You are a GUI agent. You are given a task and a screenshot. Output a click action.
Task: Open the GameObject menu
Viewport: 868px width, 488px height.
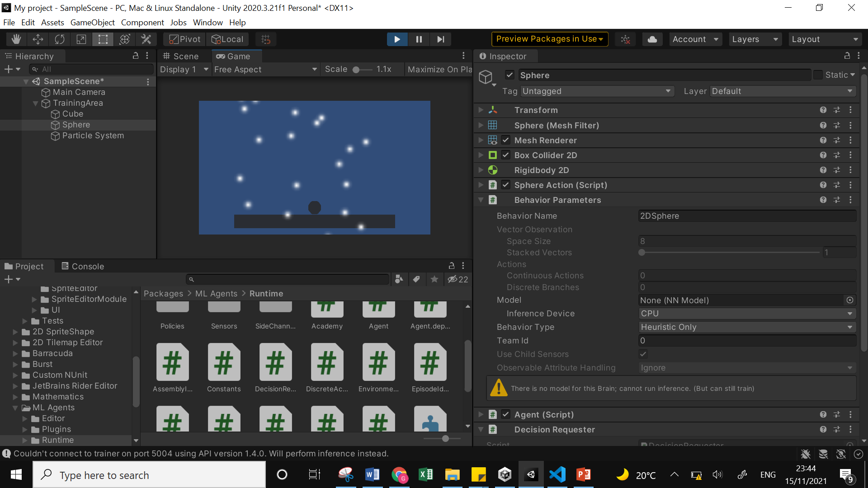tap(92, 22)
